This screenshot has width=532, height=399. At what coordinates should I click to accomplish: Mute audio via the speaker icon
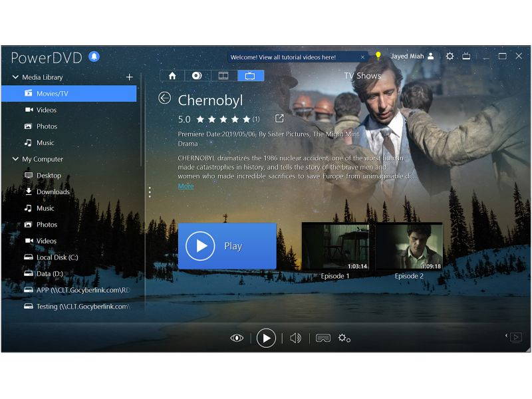(x=295, y=338)
